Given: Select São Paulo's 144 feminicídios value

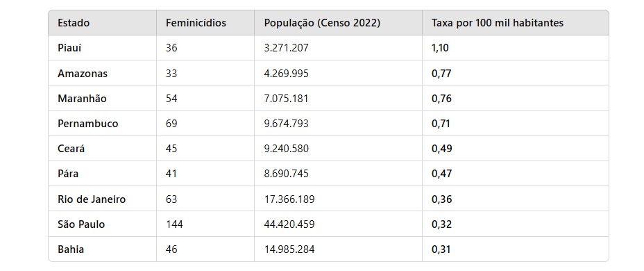Looking at the screenshot, I should tap(174, 224).
